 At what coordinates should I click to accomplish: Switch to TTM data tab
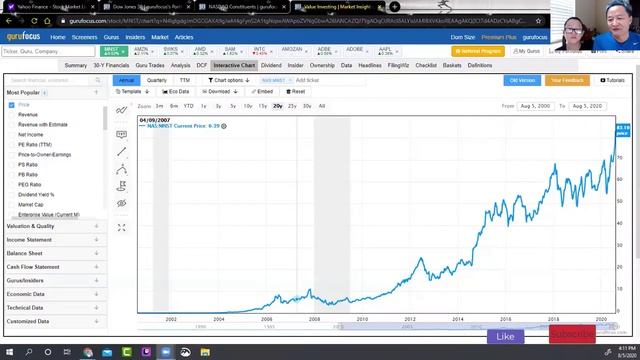tap(185, 80)
